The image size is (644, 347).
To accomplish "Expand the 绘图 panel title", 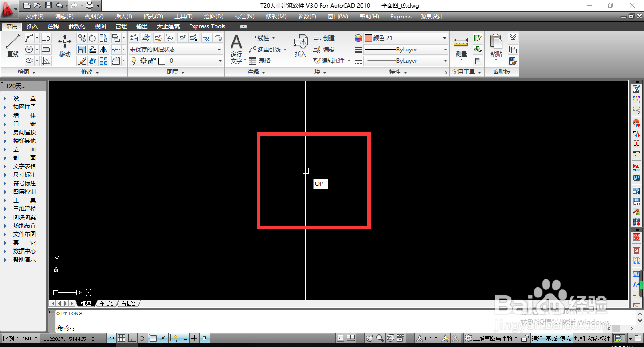I will (x=27, y=72).
